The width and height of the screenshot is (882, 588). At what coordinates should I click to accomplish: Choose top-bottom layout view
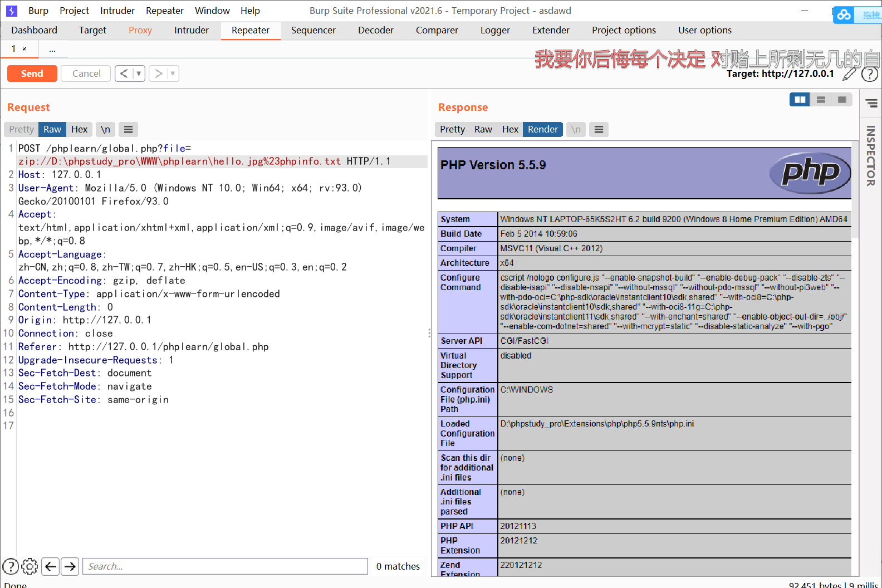pyautogui.click(x=821, y=100)
